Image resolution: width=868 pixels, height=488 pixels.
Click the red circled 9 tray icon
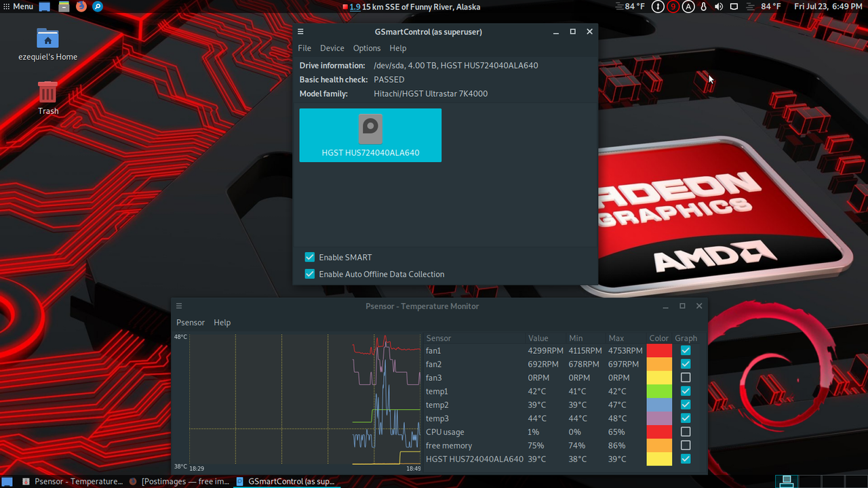click(673, 7)
